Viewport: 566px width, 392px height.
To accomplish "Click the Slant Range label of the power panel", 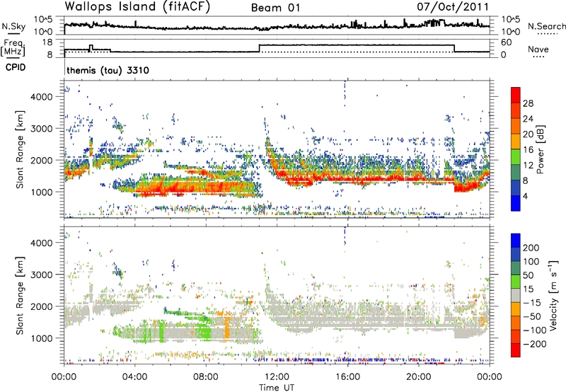I will (x=20, y=149).
